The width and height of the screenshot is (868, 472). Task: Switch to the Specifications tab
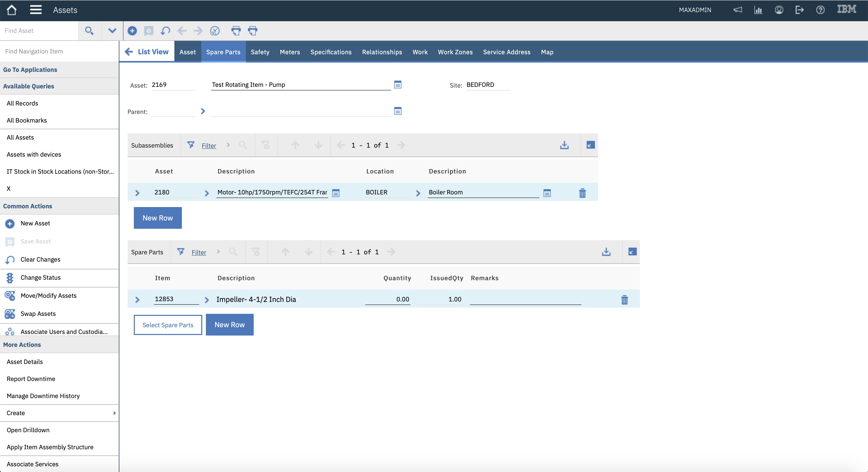[331, 52]
